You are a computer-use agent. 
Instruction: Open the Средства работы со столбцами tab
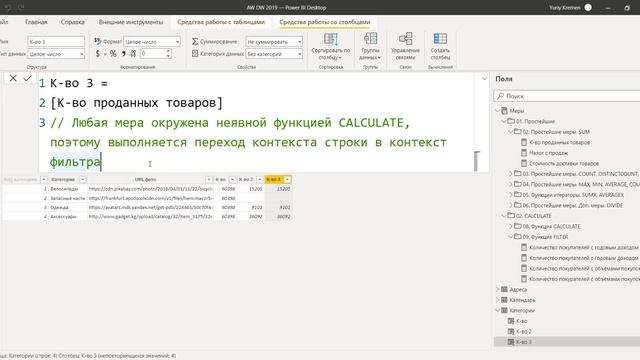coord(325,22)
